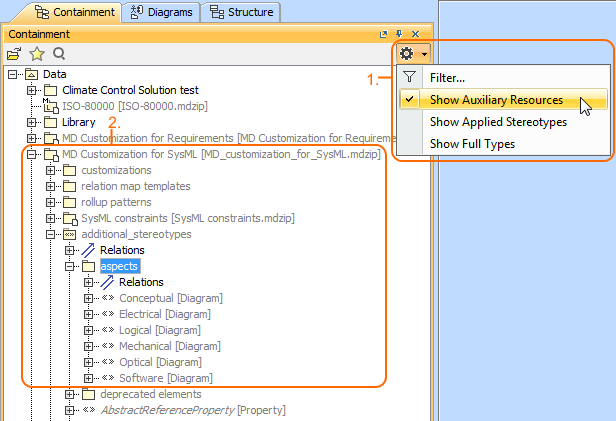Select Climate Control Solution test item
The width and height of the screenshot is (616, 421).
[x=128, y=90]
